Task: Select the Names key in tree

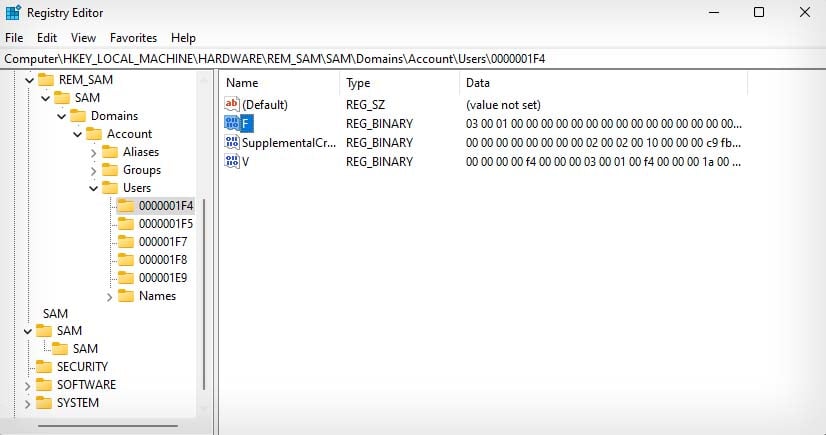Action: pyautogui.click(x=158, y=296)
